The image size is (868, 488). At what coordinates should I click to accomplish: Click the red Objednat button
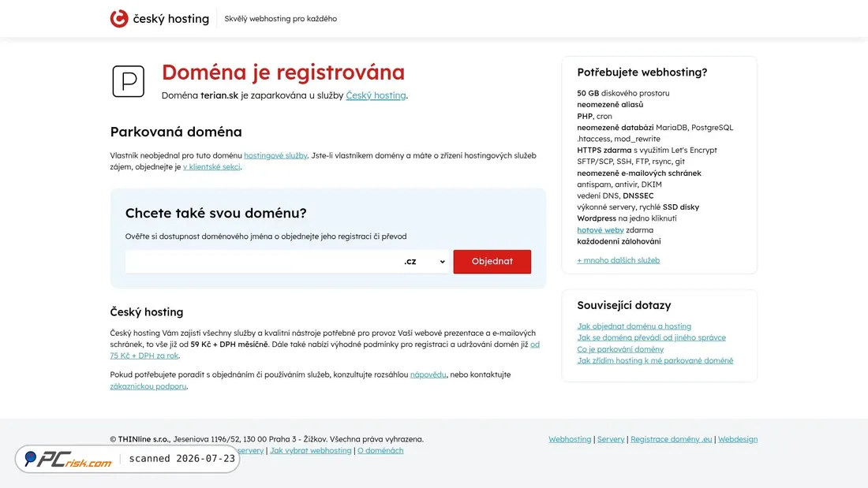492,261
